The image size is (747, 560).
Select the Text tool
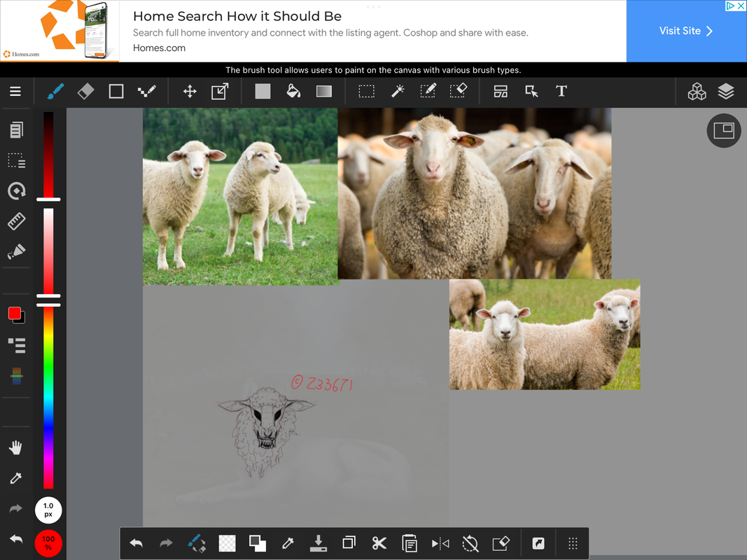561,91
